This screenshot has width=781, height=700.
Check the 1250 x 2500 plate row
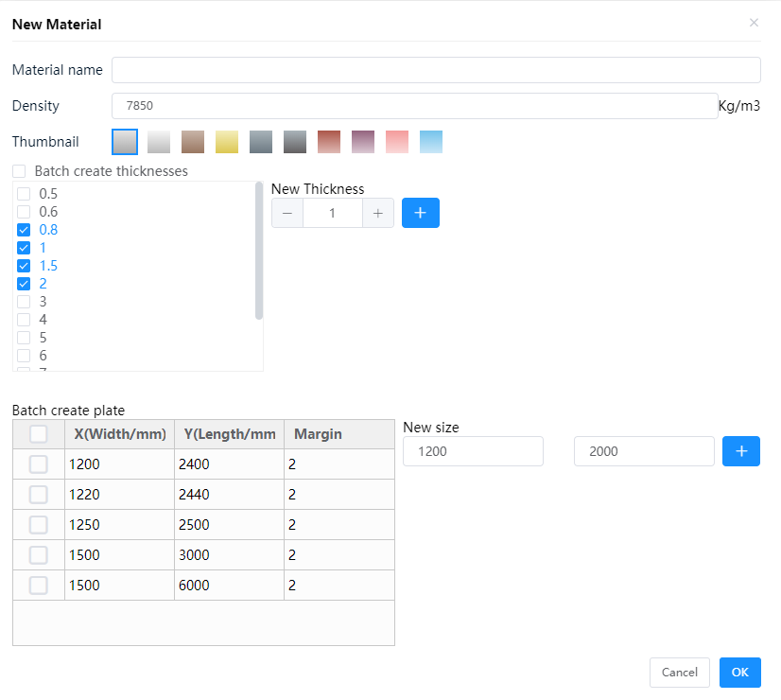click(x=39, y=525)
